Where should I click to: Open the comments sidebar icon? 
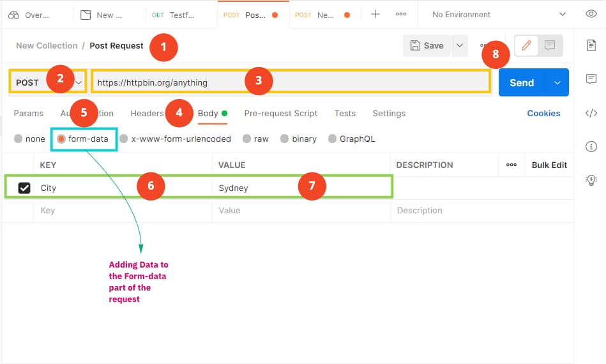click(591, 79)
